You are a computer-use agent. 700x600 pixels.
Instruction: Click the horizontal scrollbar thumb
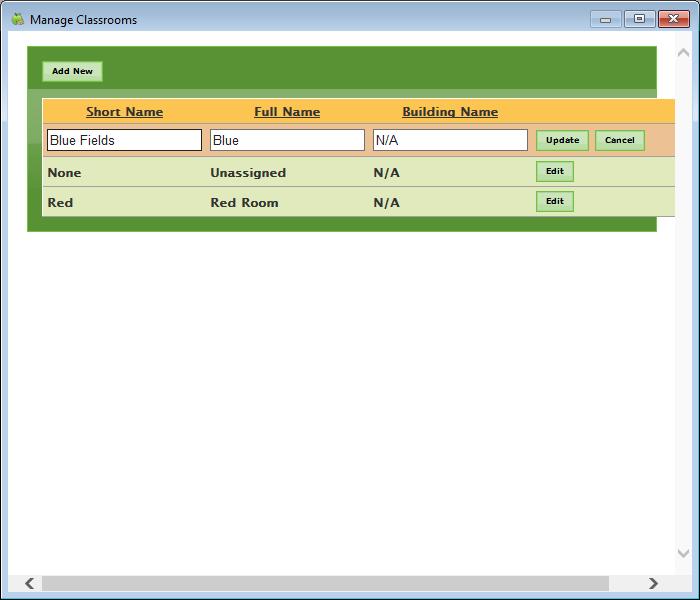click(325, 583)
